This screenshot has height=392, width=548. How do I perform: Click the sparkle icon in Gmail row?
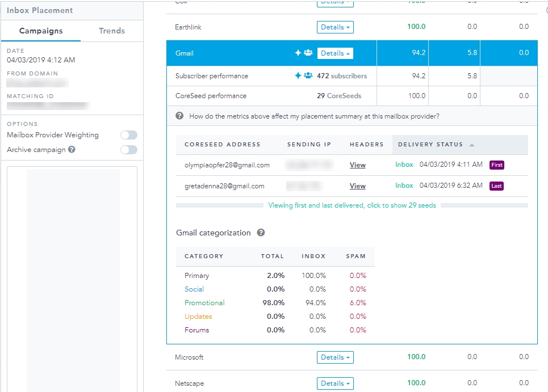tap(298, 53)
